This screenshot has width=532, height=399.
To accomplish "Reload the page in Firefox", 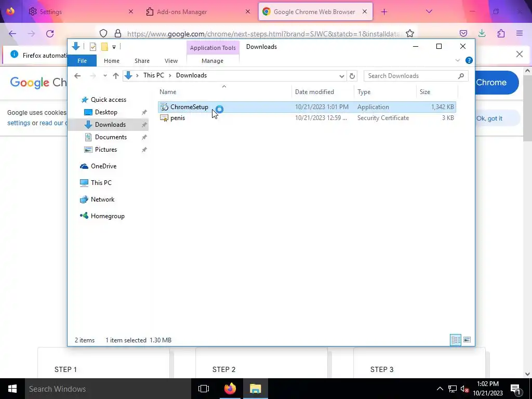I will point(50,34).
